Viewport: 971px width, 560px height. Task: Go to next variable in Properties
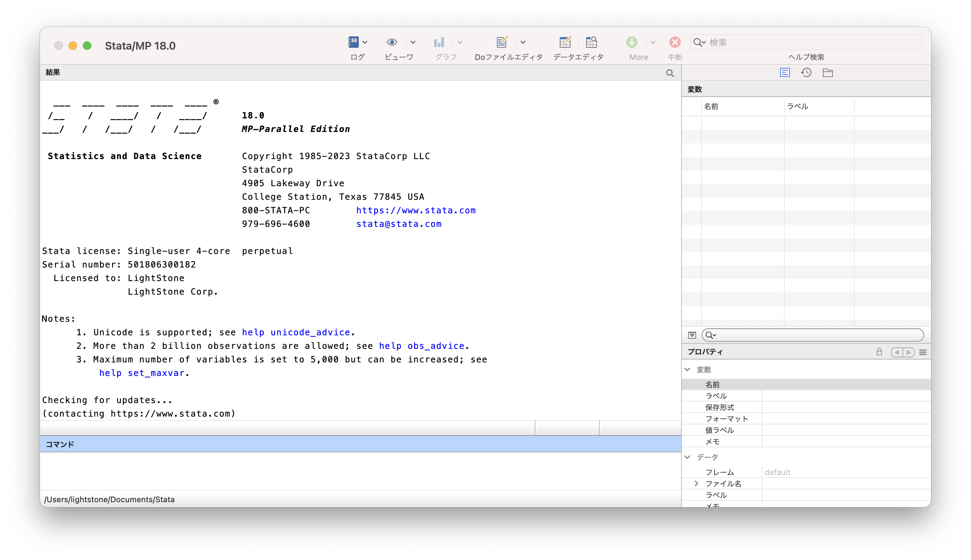click(x=909, y=352)
